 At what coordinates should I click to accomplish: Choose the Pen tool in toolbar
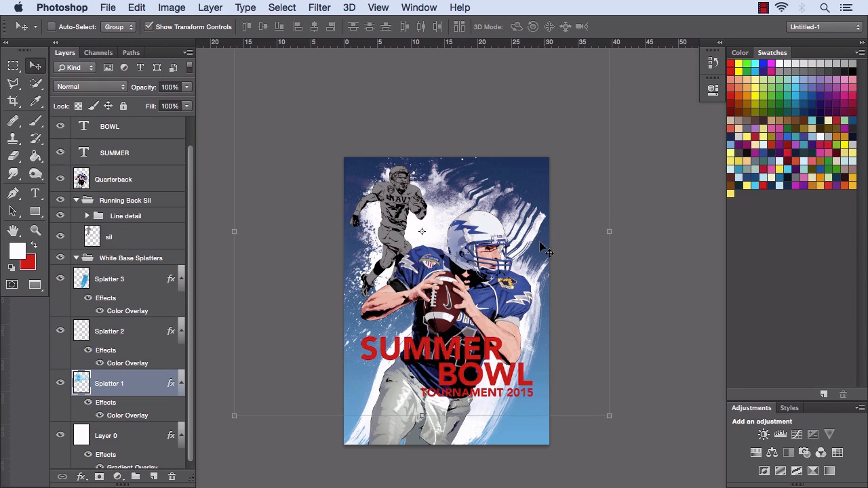click(x=13, y=193)
